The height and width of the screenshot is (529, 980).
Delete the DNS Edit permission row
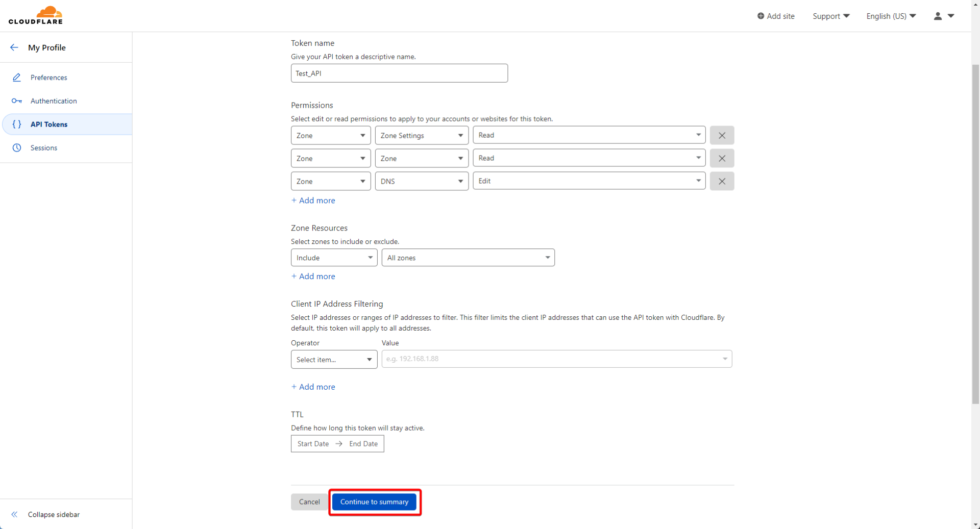[x=721, y=182]
